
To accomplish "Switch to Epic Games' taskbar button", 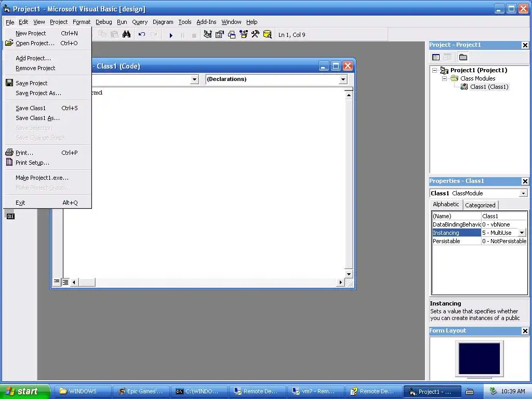I will click(141, 392).
